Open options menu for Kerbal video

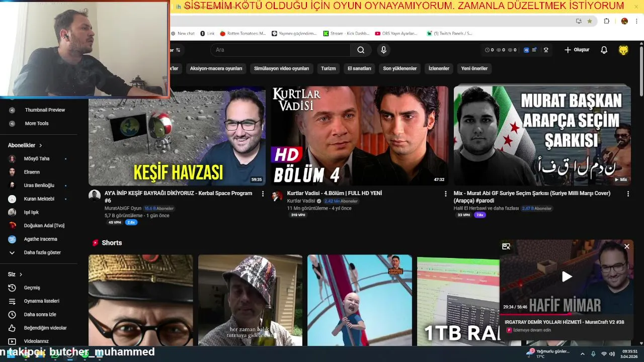pyautogui.click(x=263, y=194)
